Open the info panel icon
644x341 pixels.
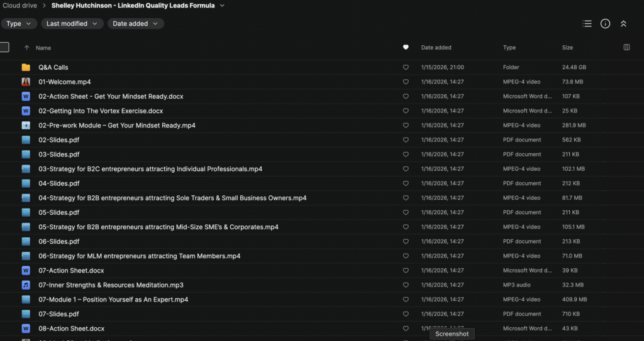coord(605,24)
